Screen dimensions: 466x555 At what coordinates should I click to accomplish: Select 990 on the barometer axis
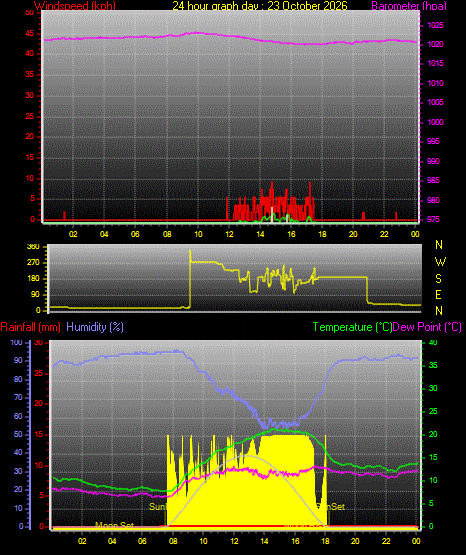coord(433,161)
